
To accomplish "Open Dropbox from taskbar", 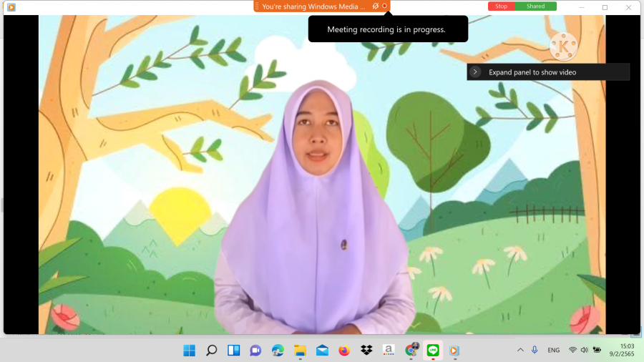I will 366,351.
